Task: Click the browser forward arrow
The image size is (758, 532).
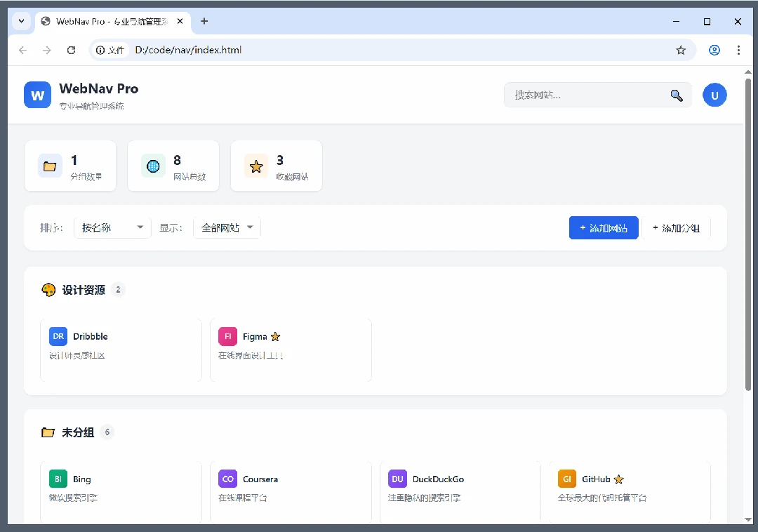Action: click(x=47, y=50)
